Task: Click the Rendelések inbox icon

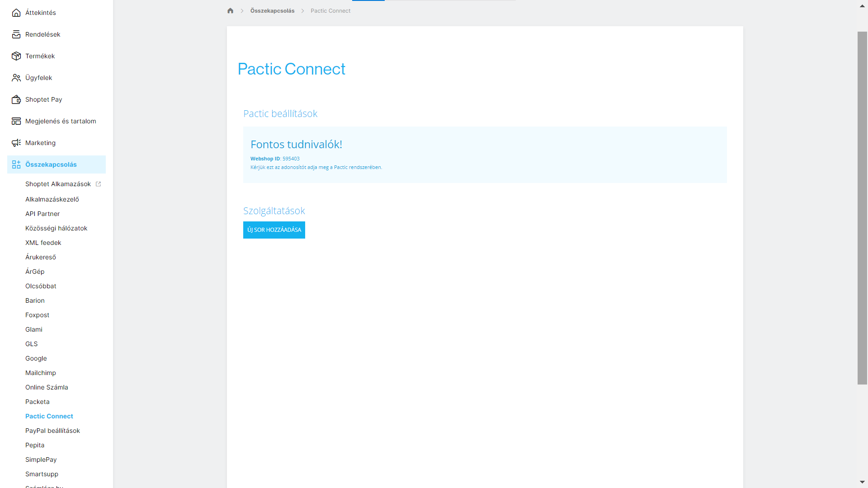Action: pyautogui.click(x=16, y=34)
